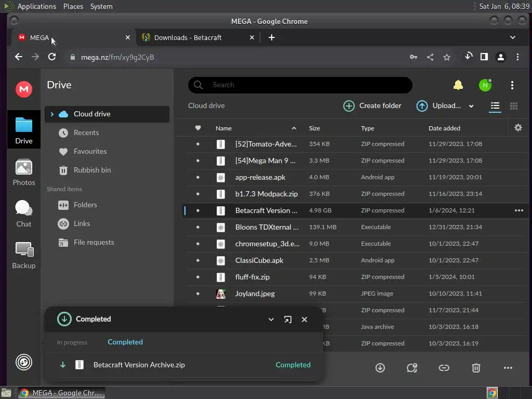The image size is (532, 399).
Task: Sort by the Type column
Action: (367, 128)
